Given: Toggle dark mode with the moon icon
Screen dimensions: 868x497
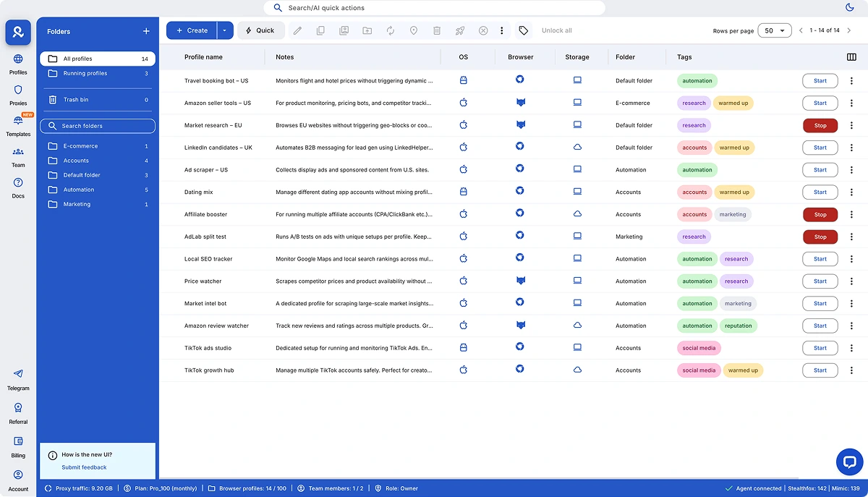Looking at the screenshot, I should coord(851,8).
